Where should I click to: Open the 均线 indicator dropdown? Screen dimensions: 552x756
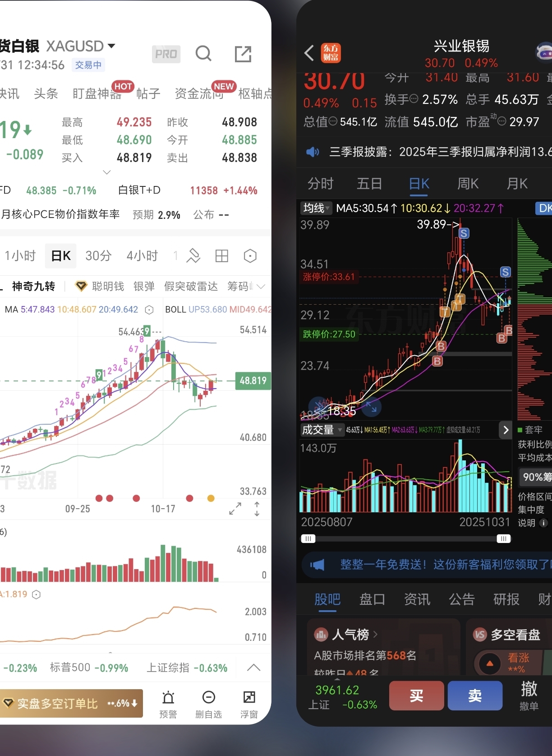pyautogui.click(x=316, y=208)
